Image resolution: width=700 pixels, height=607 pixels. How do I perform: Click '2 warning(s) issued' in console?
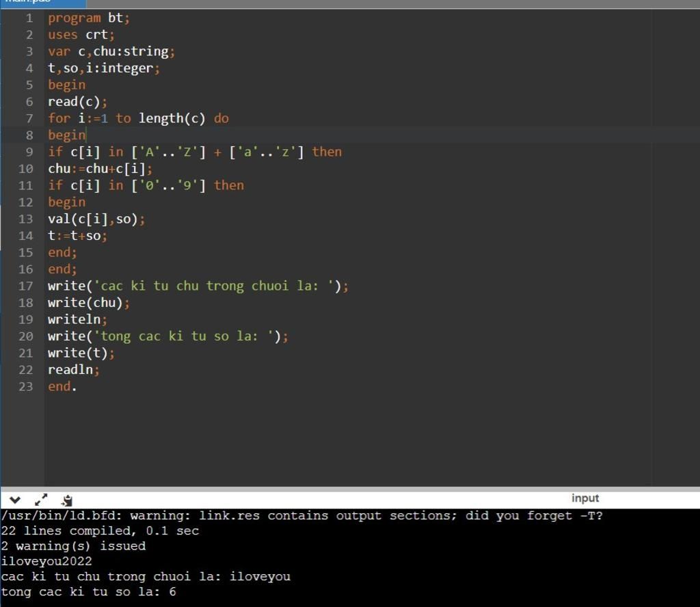pos(73,546)
